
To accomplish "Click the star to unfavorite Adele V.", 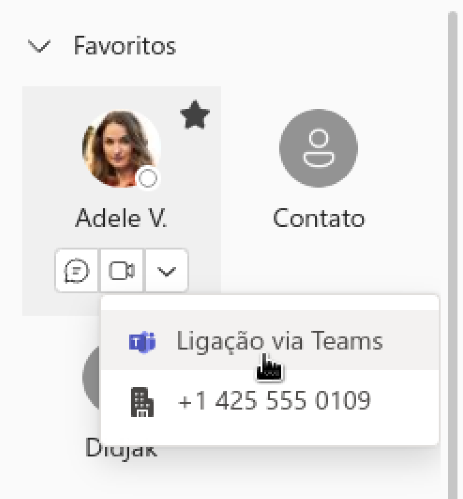I will (x=195, y=115).
